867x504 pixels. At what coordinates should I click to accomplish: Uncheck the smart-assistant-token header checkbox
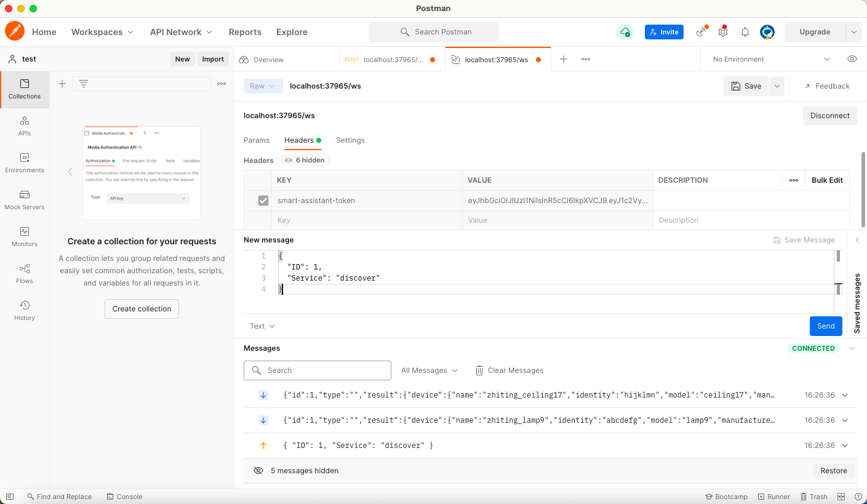(x=263, y=201)
